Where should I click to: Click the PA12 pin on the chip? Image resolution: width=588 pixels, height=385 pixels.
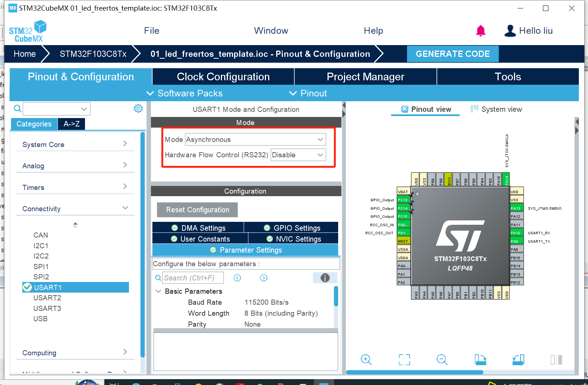517,216
